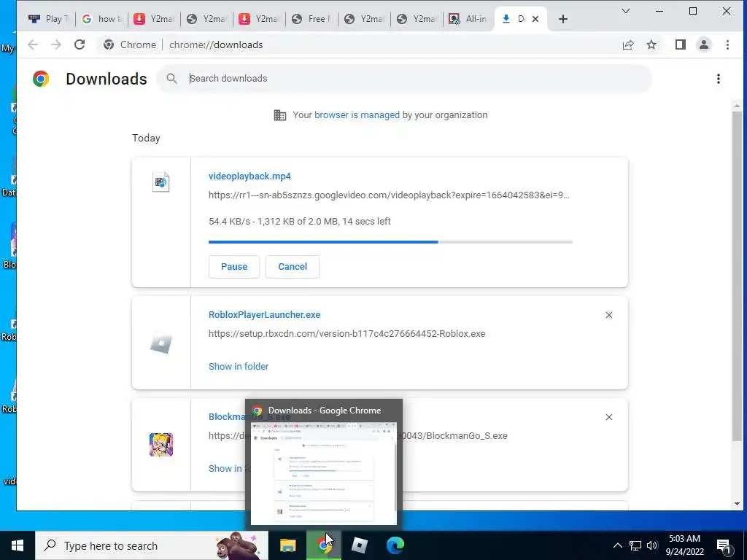The height and width of the screenshot is (560, 747).
Task: Click the search magnifier in downloads search
Action: coord(172,79)
